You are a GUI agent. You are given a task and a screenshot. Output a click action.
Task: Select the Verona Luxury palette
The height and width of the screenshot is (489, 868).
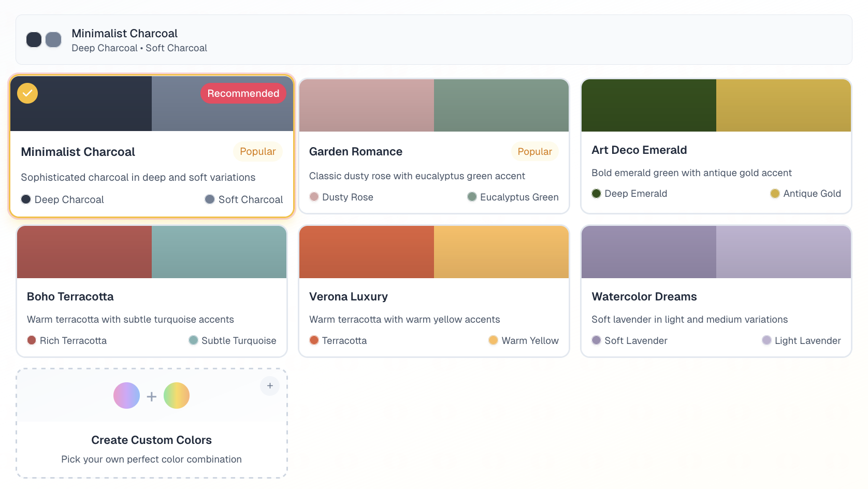click(433, 291)
